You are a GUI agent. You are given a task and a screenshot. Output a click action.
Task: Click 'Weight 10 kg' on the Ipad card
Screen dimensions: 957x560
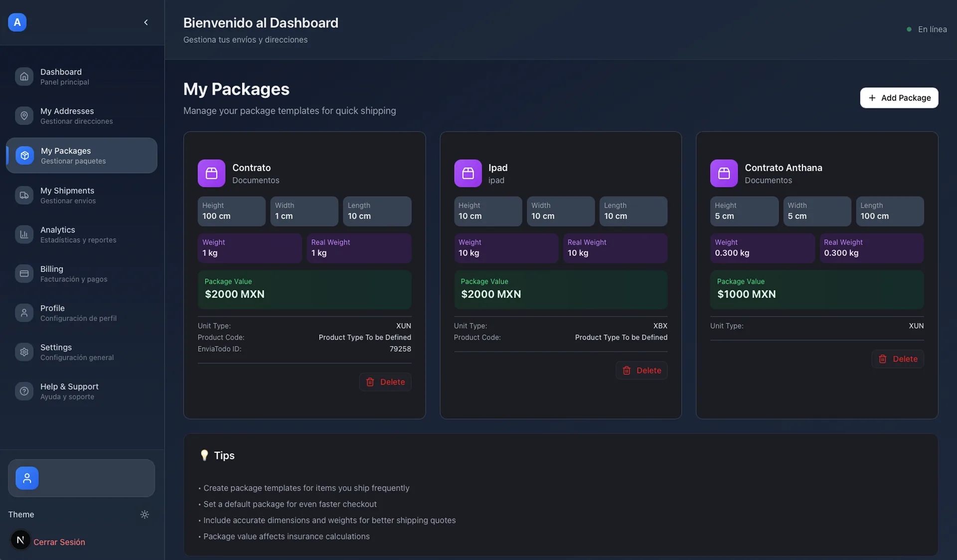coord(506,248)
